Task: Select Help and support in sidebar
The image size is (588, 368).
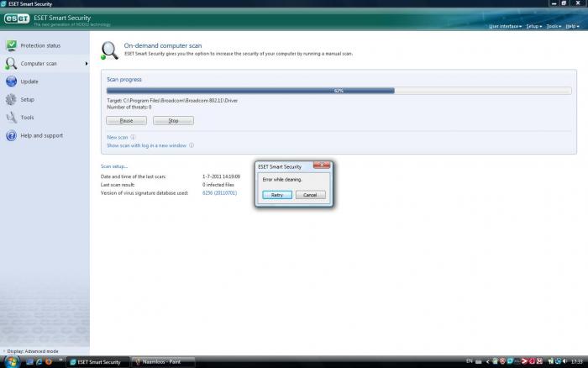Action: pyautogui.click(x=45, y=135)
